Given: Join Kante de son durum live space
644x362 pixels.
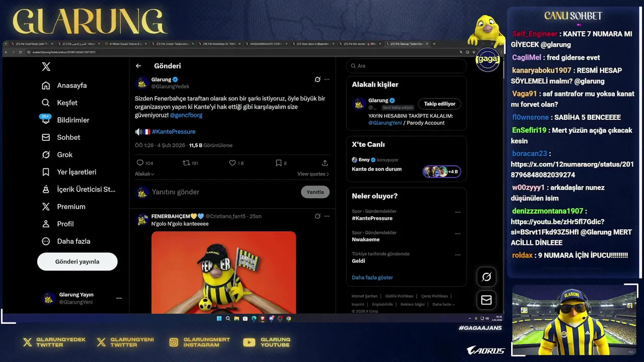Looking at the screenshot, I should [442, 171].
